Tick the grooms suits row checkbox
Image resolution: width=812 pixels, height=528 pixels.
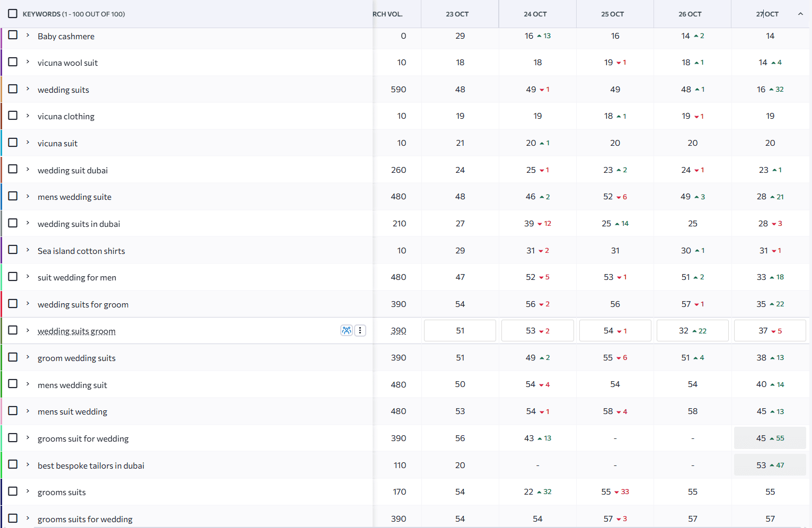(x=13, y=491)
